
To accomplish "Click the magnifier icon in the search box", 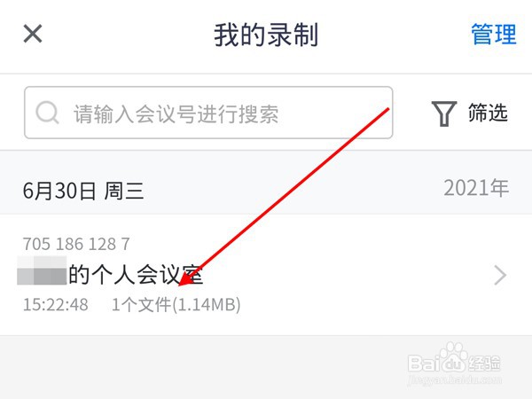I will click(47, 113).
